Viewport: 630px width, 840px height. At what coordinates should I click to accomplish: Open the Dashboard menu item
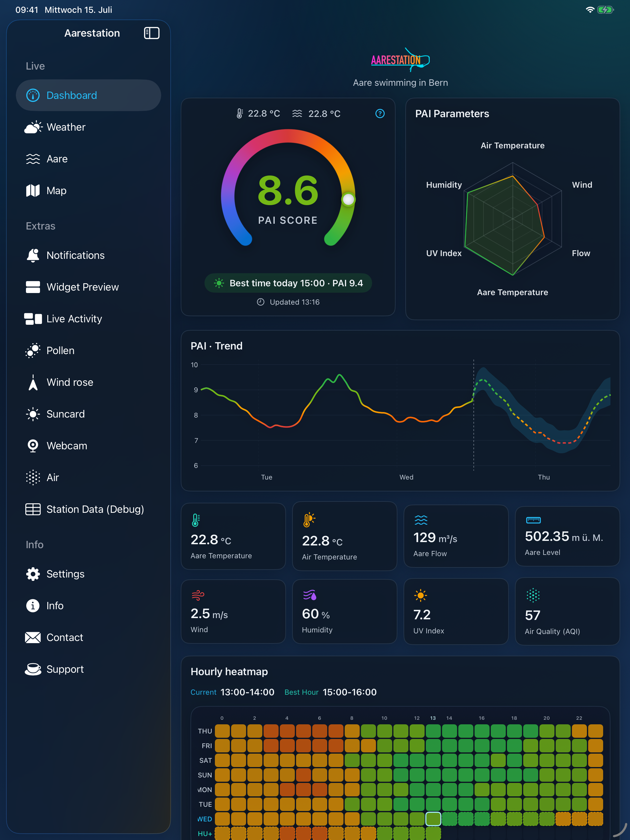click(x=89, y=95)
